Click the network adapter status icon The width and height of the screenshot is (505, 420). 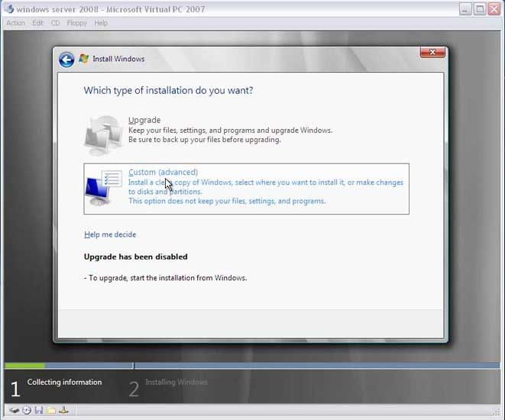click(63, 410)
